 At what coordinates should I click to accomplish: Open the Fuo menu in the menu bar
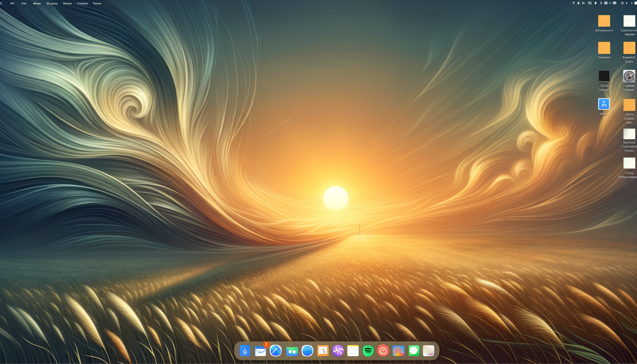24,3
